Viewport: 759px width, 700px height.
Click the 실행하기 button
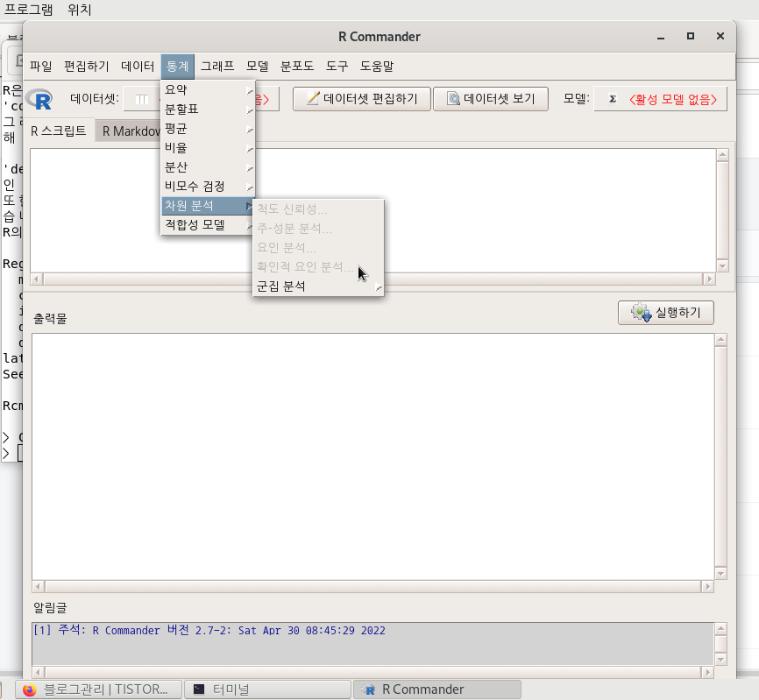coord(665,313)
